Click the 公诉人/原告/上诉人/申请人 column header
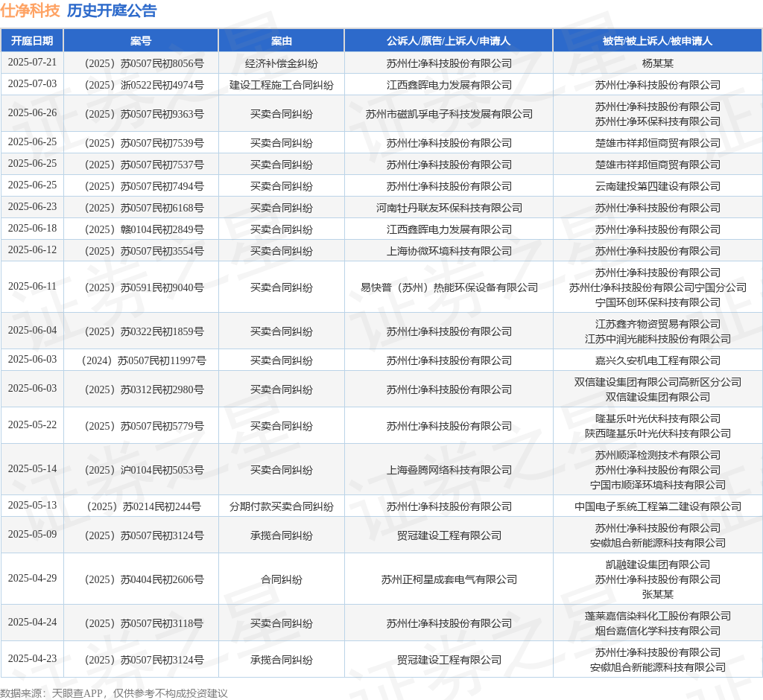The image size is (763, 700). pyautogui.click(x=449, y=41)
